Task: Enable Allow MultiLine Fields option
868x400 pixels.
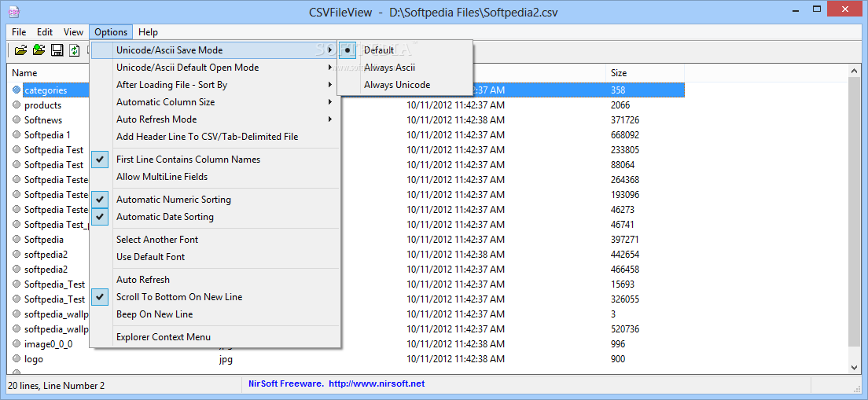Action: pyautogui.click(x=215, y=177)
